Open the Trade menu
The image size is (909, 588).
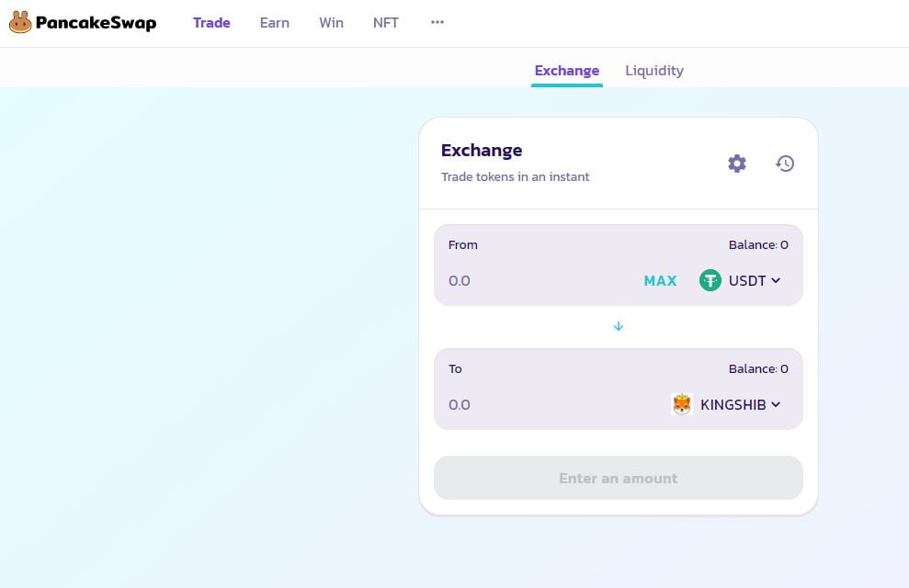pyautogui.click(x=211, y=23)
